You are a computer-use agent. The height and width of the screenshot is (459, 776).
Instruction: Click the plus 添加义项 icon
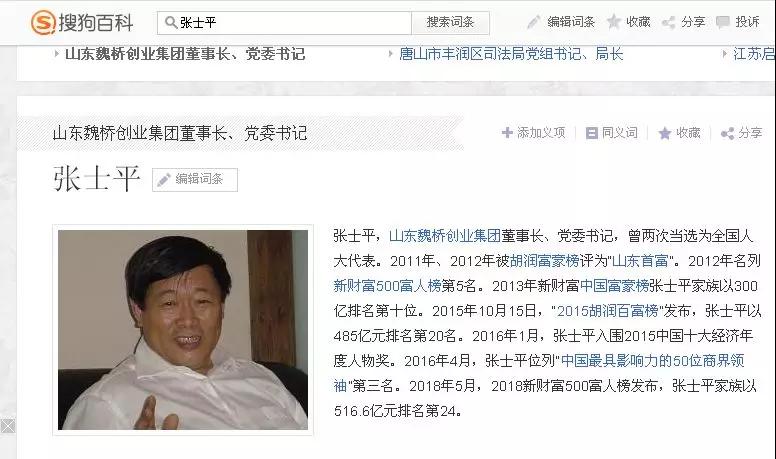(507, 133)
